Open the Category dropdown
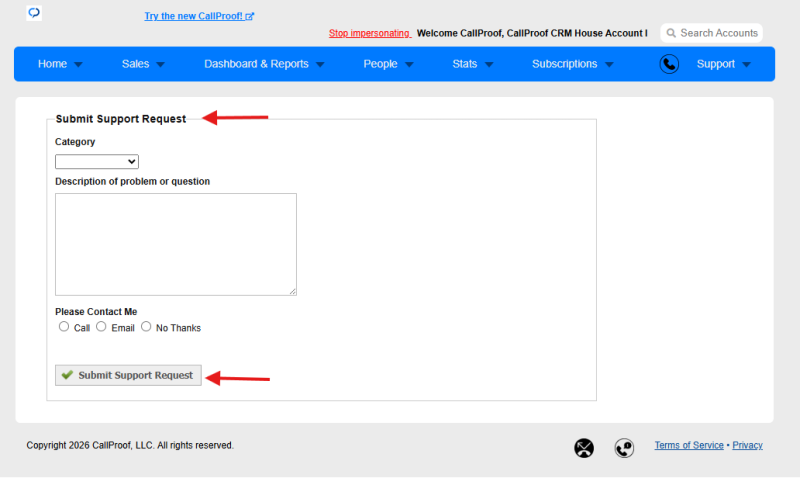Screen dimensions: 800x478 click(97, 162)
